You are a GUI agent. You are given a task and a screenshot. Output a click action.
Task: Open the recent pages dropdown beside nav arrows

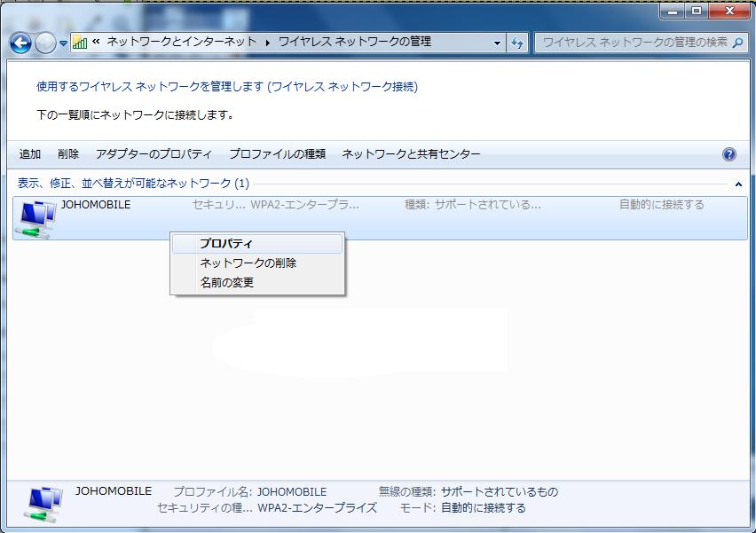coord(63,43)
